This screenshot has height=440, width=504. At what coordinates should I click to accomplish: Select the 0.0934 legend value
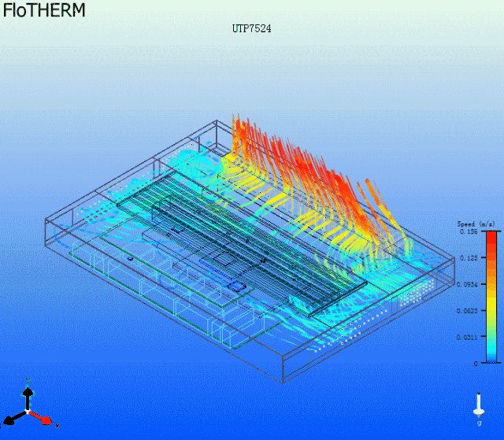tap(467, 284)
